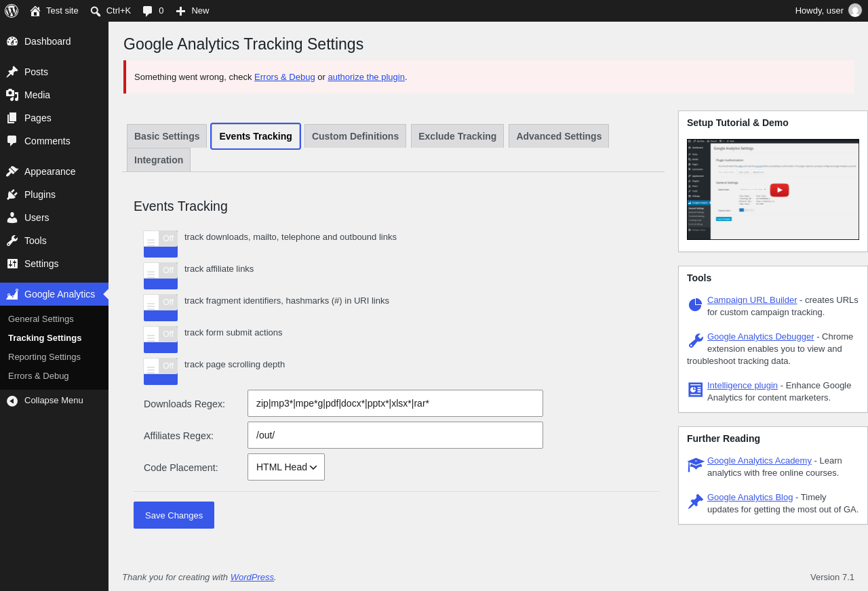This screenshot has height=591, width=868.
Task: Click the Pages icon in sidebar
Action: click(x=12, y=118)
